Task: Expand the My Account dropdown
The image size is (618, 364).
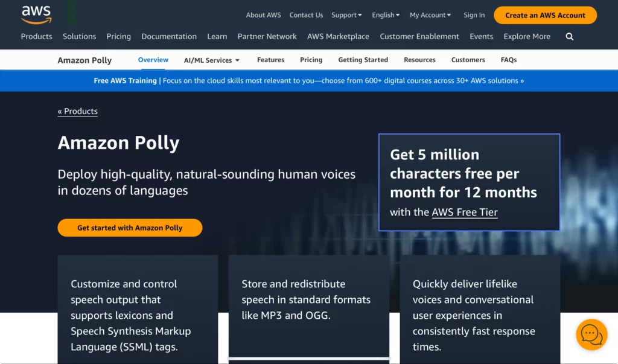Action: (430, 15)
